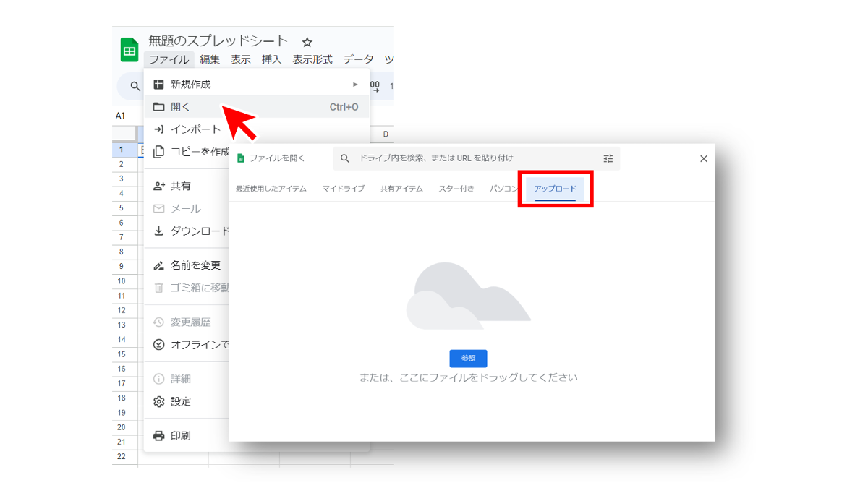This screenshot has width=868, height=488.
Task: Open the ファイル menu
Action: 169,60
